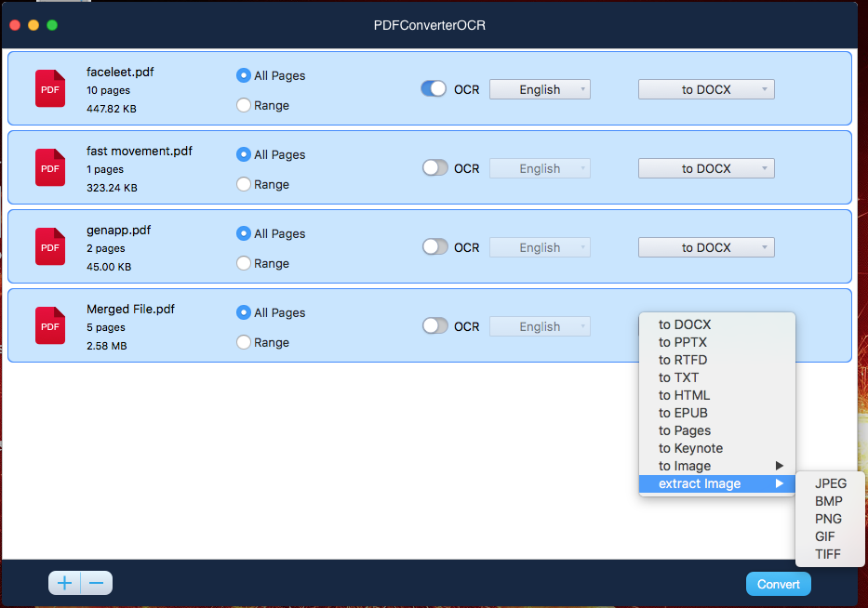The width and height of the screenshot is (868, 608).
Task: Add a file with the plus button
Action: click(64, 583)
